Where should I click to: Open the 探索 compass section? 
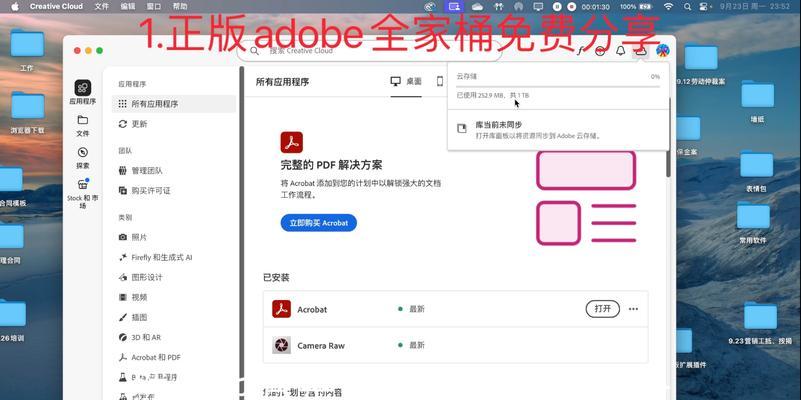click(x=83, y=157)
